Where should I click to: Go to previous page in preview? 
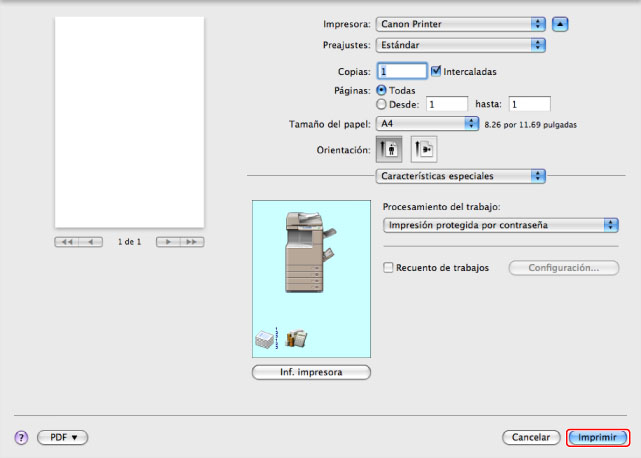91,242
